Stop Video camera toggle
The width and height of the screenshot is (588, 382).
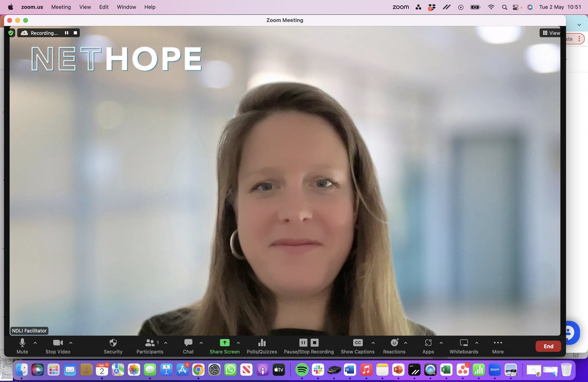(x=58, y=343)
